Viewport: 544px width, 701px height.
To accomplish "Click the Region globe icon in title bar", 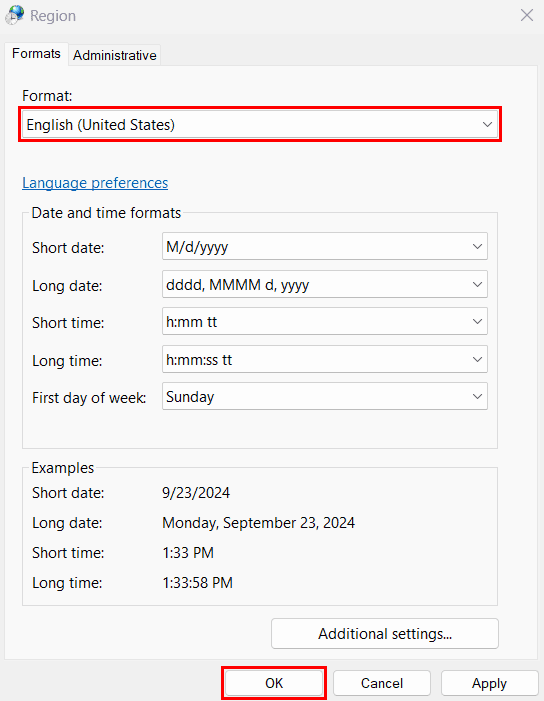I will [x=14, y=15].
